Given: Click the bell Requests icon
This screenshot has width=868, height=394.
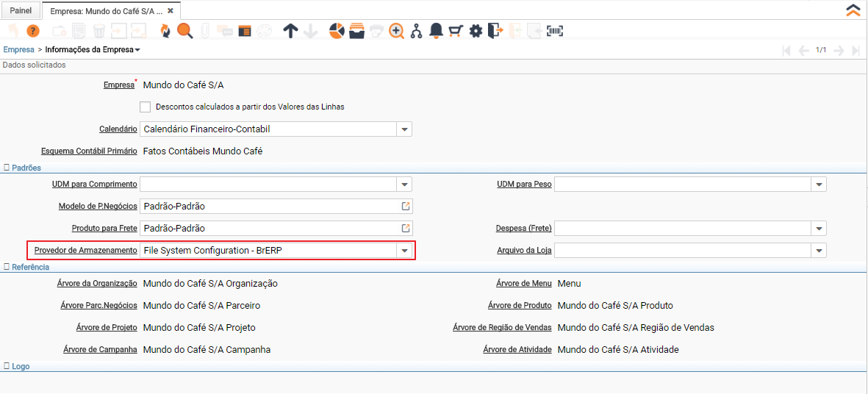Looking at the screenshot, I should (436, 31).
